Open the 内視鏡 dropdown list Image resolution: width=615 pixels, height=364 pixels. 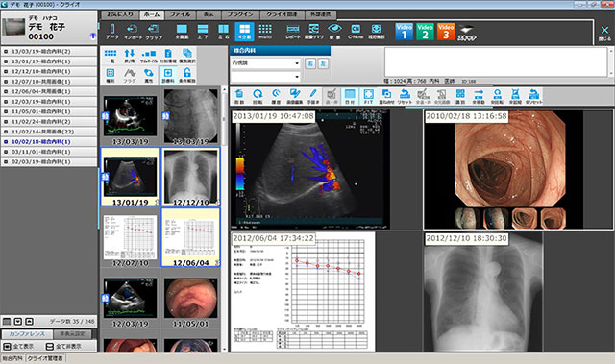[x=265, y=63]
